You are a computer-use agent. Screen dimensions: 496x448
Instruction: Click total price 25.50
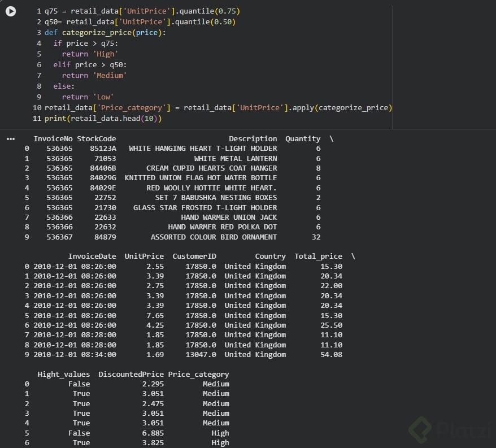click(331, 325)
